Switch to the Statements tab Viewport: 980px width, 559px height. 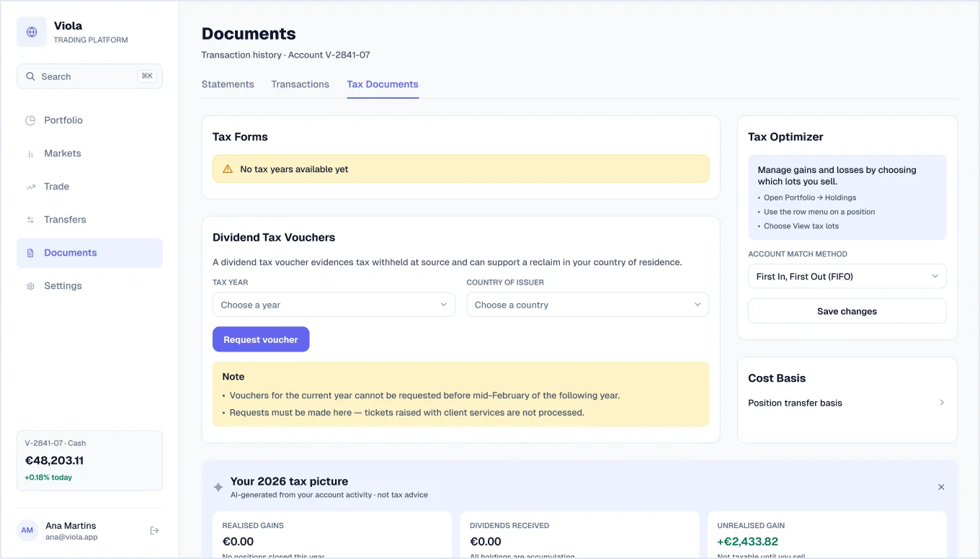click(228, 84)
